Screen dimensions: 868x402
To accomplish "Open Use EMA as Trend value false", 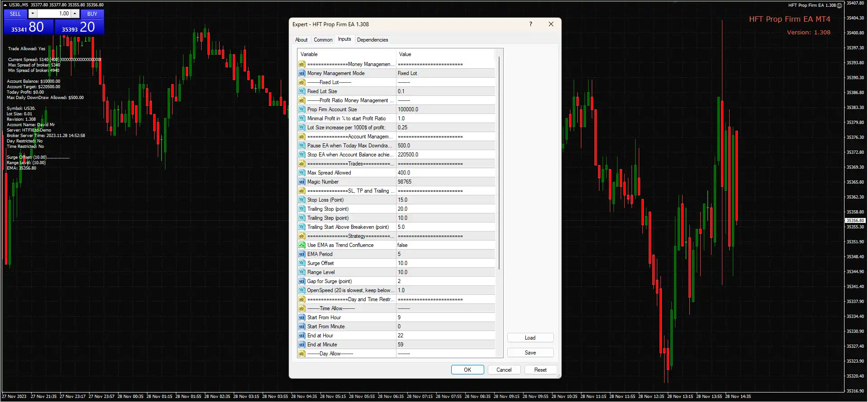I will click(x=446, y=245).
